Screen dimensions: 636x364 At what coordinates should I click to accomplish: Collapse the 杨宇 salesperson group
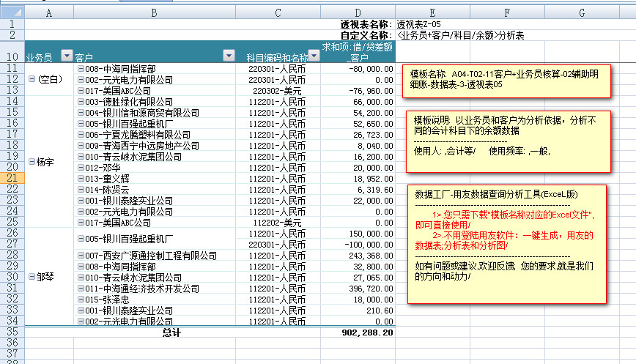(x=31, y=162)
